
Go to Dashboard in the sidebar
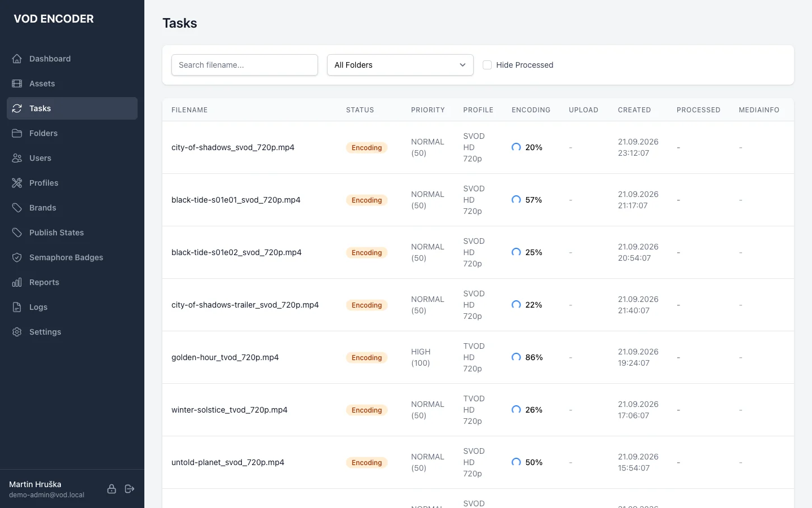click(x=72, y=59)
